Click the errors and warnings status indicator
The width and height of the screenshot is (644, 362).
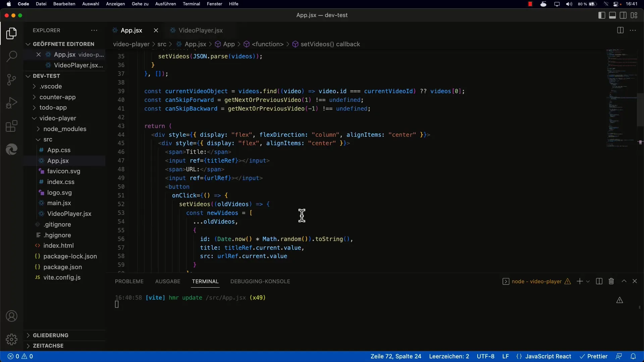(20, 356)
